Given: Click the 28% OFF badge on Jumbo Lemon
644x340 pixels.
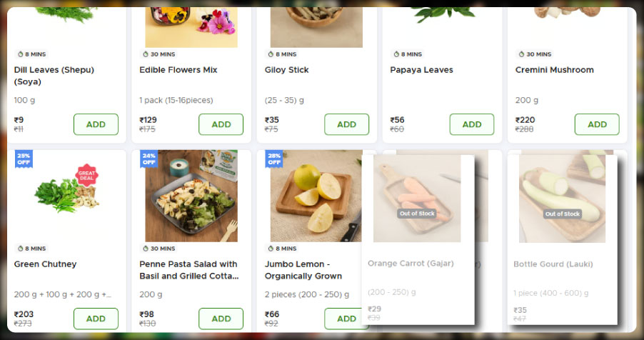Looking at the screenshot, I should (x=274, y=159).
